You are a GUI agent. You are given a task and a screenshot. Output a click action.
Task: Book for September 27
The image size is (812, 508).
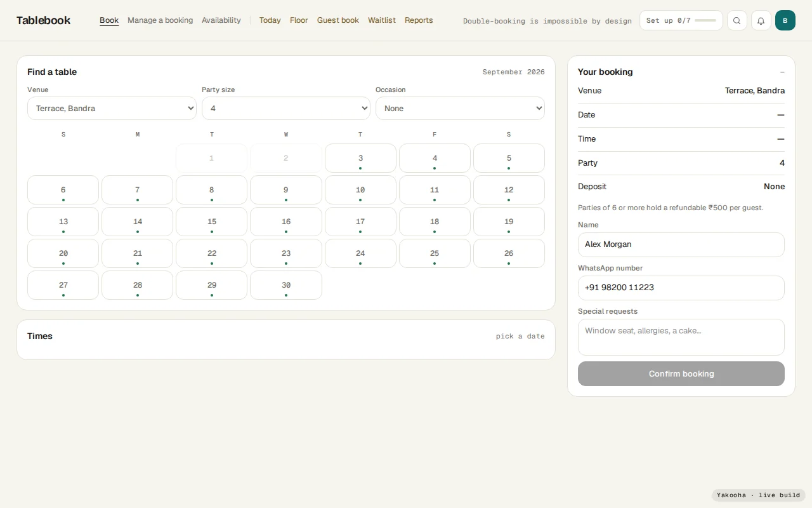click(63, 285)
